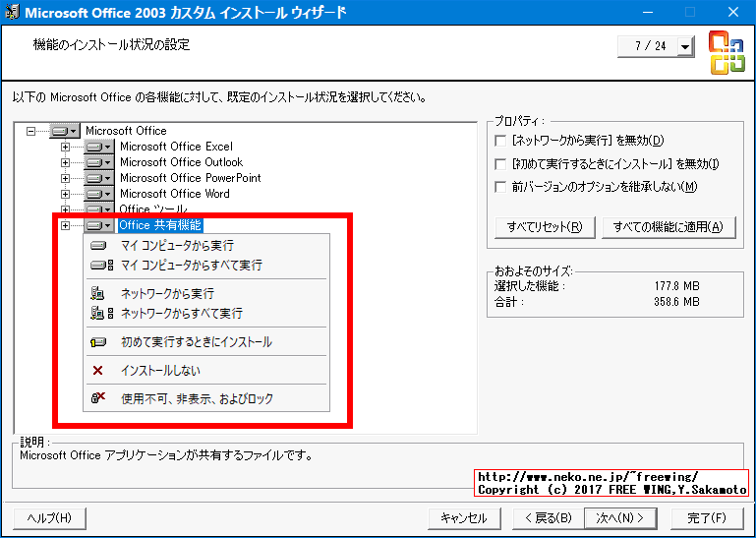Click the 177.8 MB selected size value
This screenshot has width=756, height=538.
click(x=676, y=286)
